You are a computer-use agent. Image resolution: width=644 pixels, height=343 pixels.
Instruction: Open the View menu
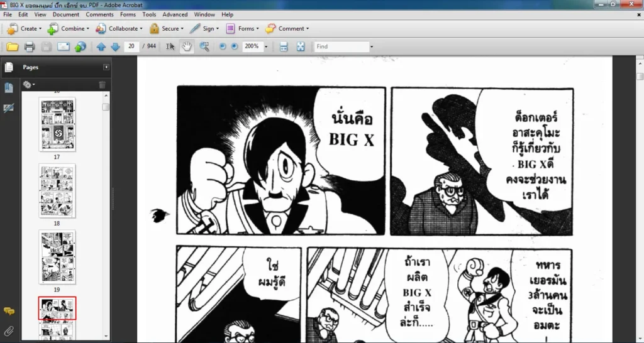click(40, 14)
